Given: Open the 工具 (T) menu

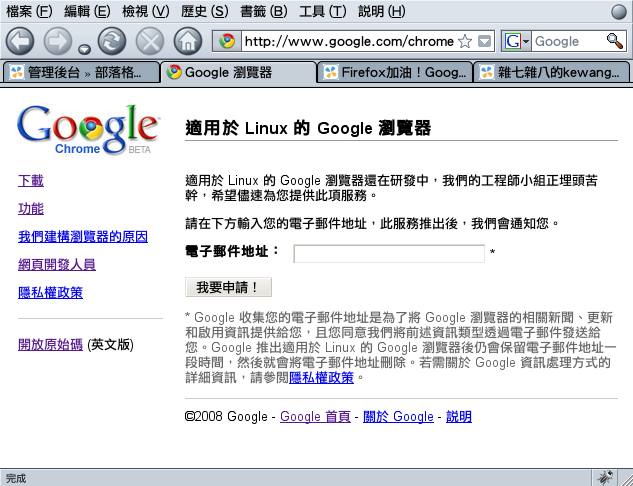Looking at the screenshot, I should point(323,11).
